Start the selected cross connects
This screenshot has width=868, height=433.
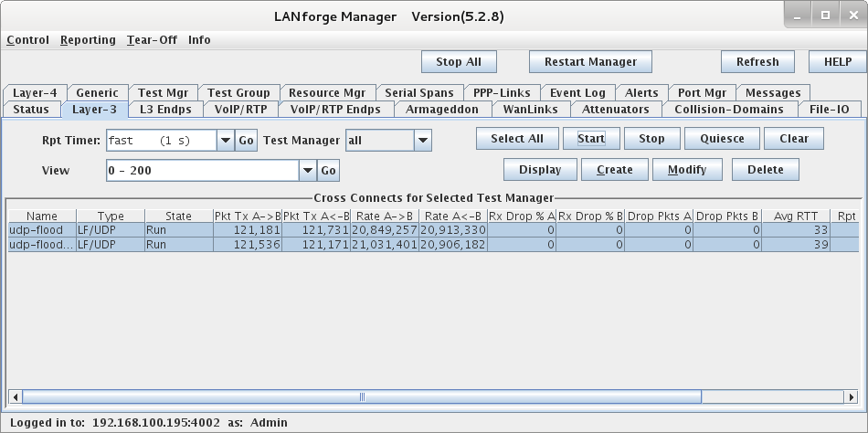pyautogui.click(x=591, y=139)
